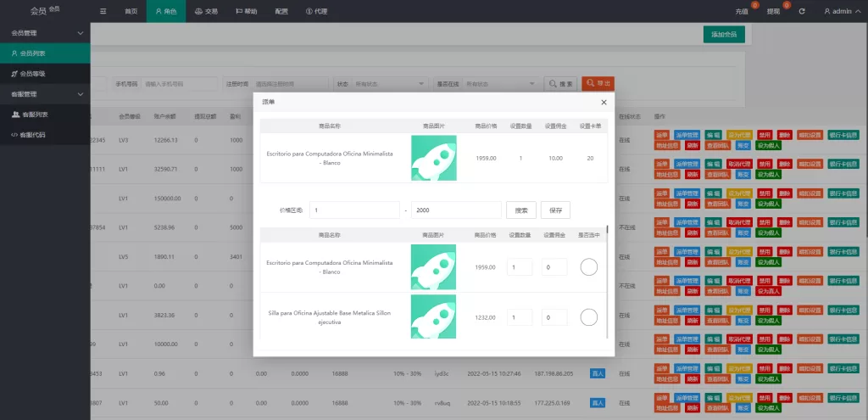
Task: Click rocket image in the top selected-product row
Action: coord(433,158)
